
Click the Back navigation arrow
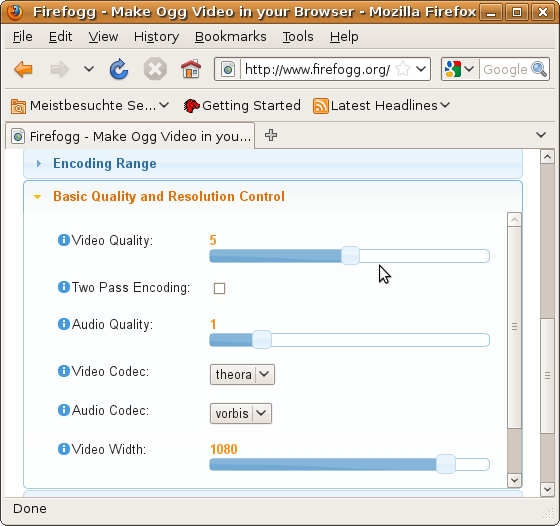coord(23,69)
